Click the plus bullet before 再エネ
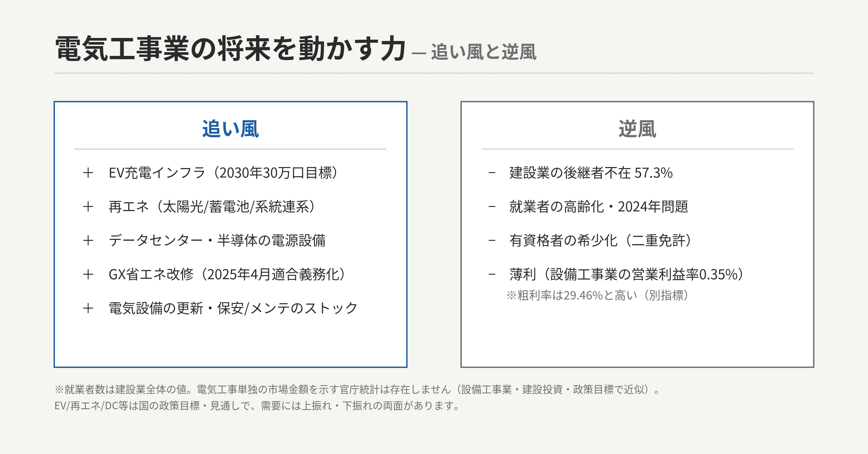 tap(88, 207)
